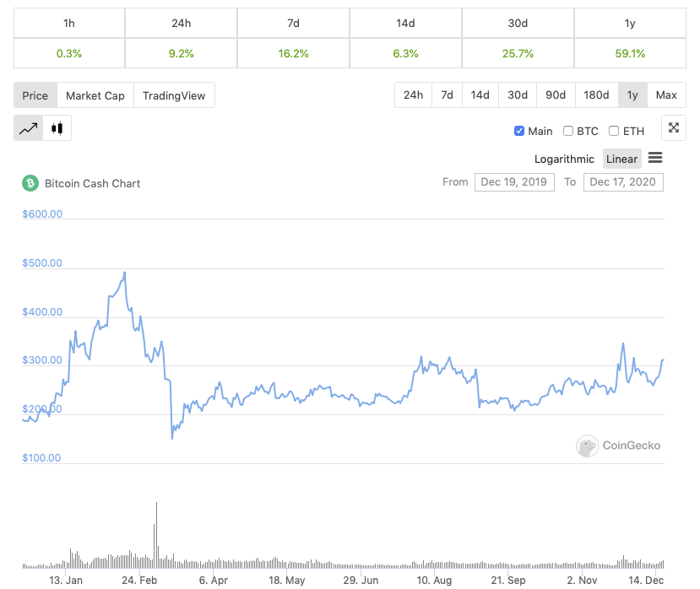
Task: Select the Linear scale option
Action: tap(621, 159)
